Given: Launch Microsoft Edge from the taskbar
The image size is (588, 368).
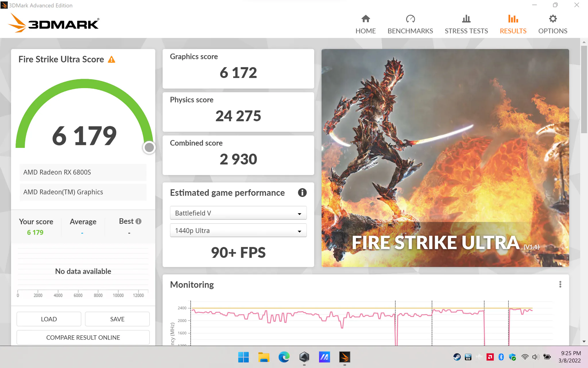Looking at the screenshot, I should 284,357.
